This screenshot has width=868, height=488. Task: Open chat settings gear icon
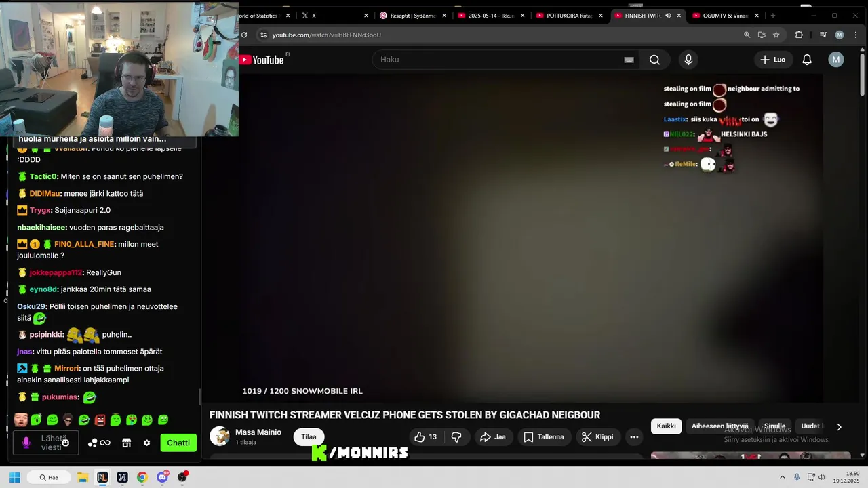click(146, 443)
